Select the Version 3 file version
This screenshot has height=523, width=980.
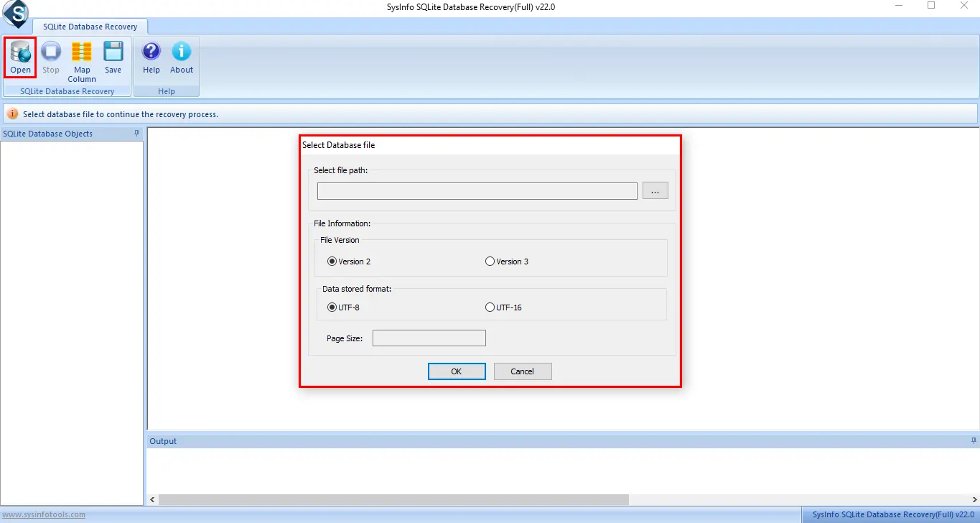[489, 261]
